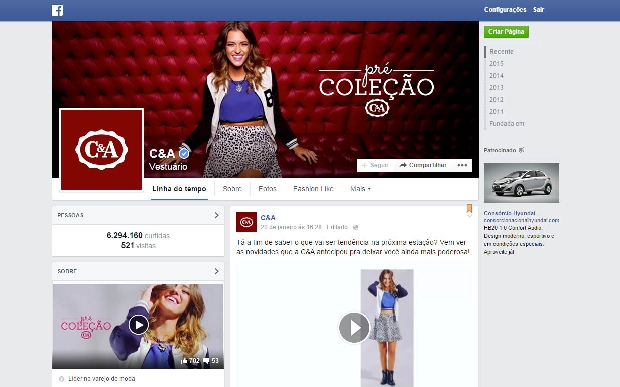This screenshot has height=387, width=620.
Task: Jump to year 2015 in timeline
Action: click(x=496, y=64)
